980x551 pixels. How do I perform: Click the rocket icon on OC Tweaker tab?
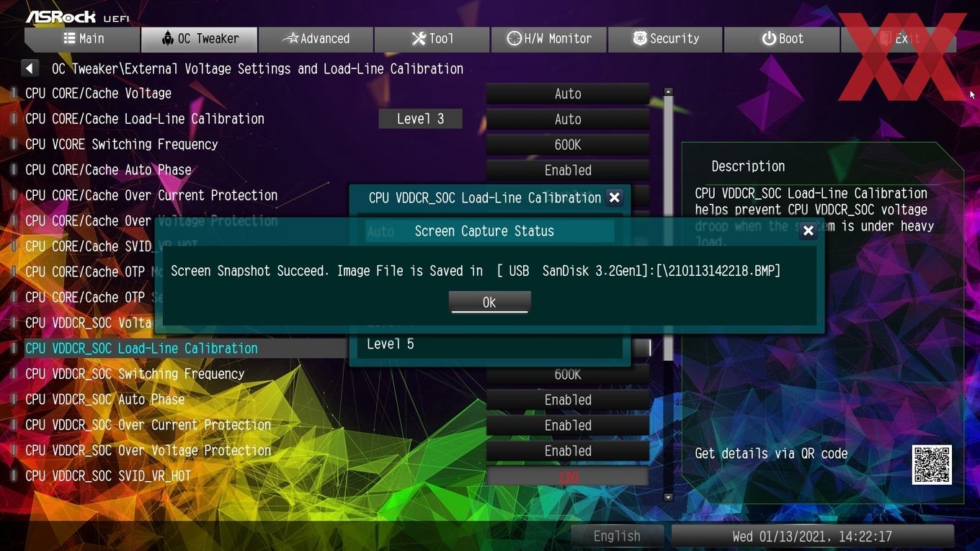167,38
